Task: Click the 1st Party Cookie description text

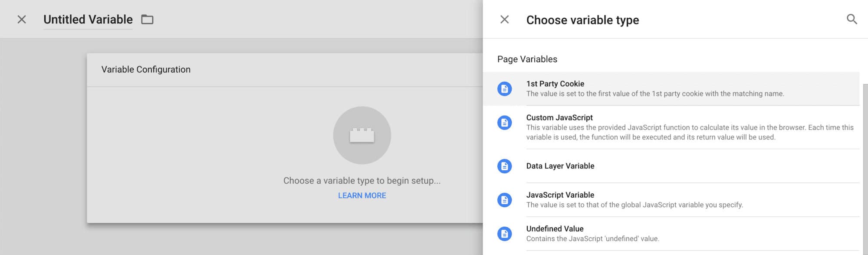Action: tap(655, 94)
